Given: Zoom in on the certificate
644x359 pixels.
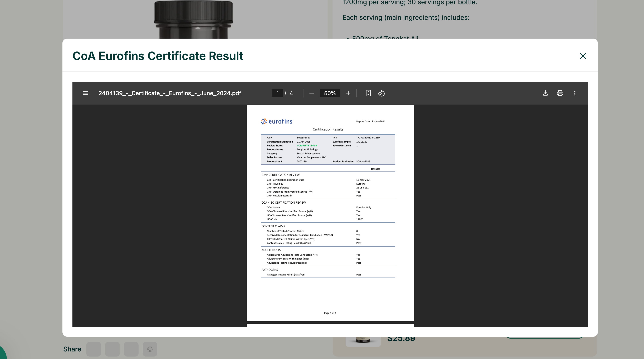Looking at the screenshot, I should [348, 93].
